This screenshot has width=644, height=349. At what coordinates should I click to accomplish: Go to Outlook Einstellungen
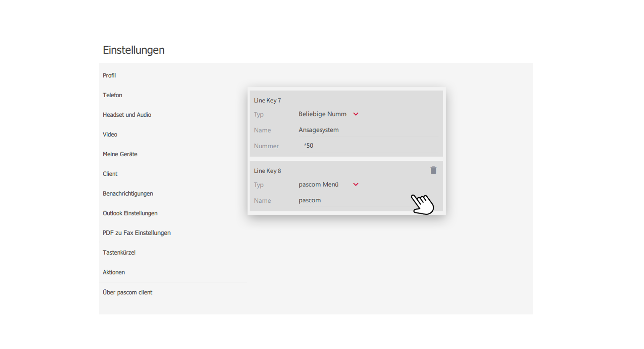pyautogui.click(x=130, y=213)
